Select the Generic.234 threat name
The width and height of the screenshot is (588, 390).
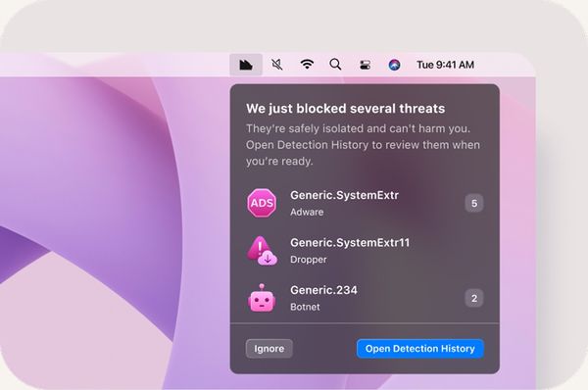click(323, 290)
